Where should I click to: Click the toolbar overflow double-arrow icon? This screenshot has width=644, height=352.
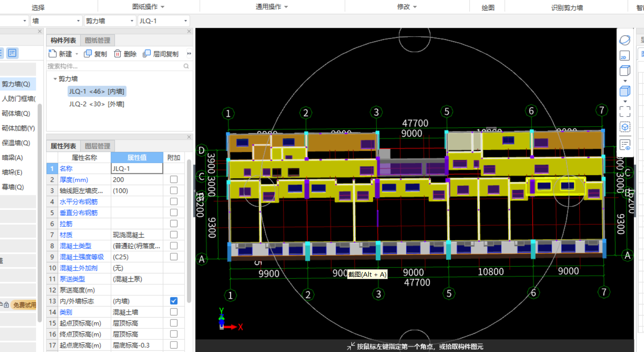coord(189,54)
